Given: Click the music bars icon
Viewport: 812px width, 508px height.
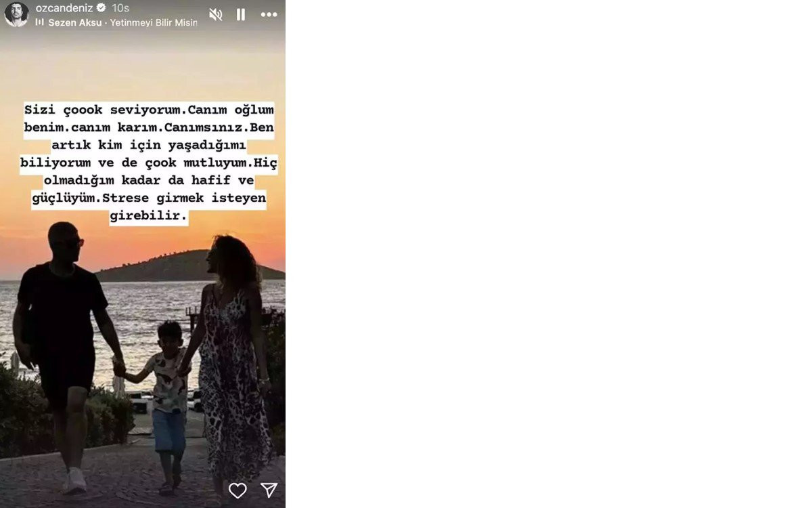Looking at the screenshot, I should 39,22.
